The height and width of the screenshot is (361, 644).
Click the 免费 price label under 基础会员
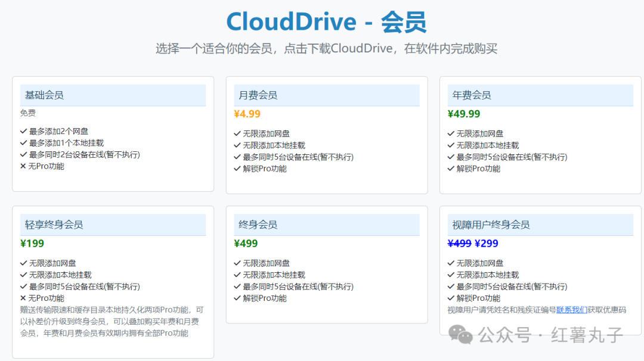[x=28, y=113]
